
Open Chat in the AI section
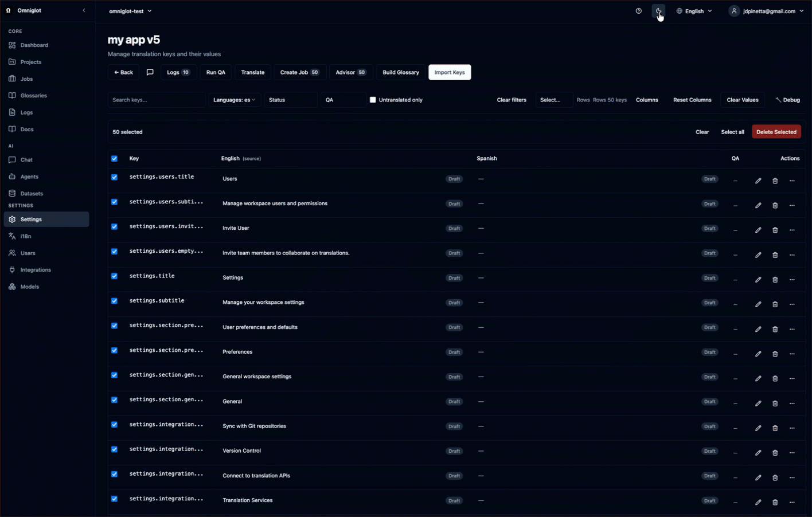click(x=46, y=160)
